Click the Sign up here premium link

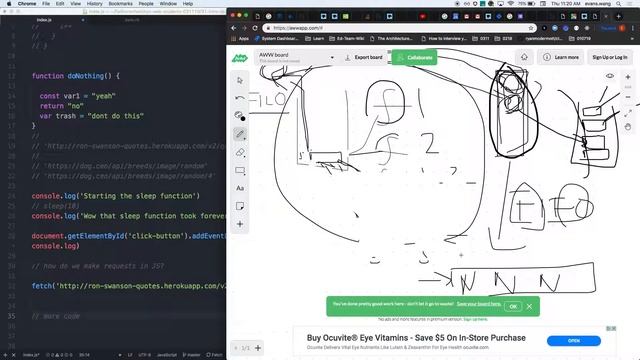[x=476, y=319]
